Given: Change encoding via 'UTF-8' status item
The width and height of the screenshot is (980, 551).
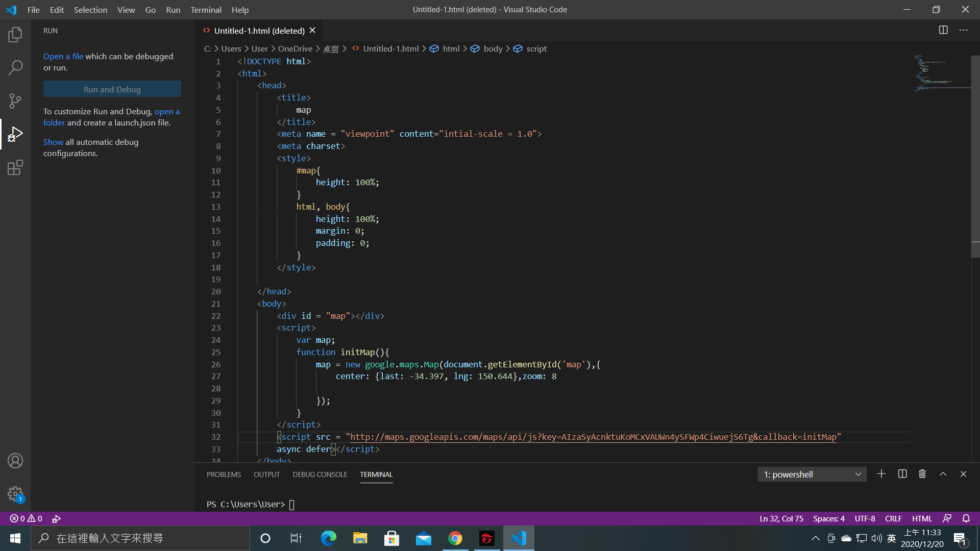Looking at the screenshot, I should tap(865, 518).
